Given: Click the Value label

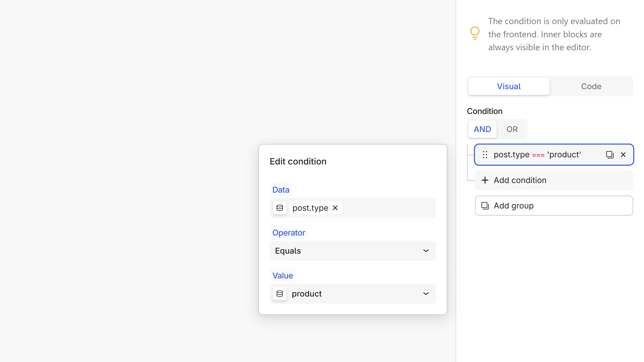Looking at the screenshot, I should click(282, 276).
